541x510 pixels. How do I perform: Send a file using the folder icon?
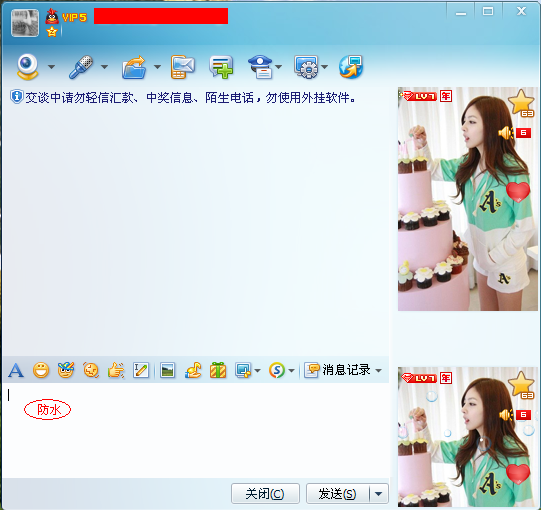134,67
